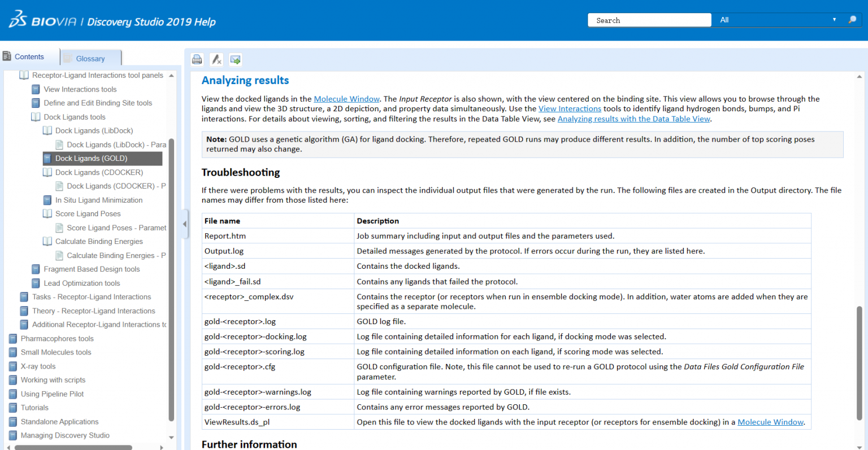Expand the Dock Ligands (CDOCKER) tree node

(x=47, y=172)
